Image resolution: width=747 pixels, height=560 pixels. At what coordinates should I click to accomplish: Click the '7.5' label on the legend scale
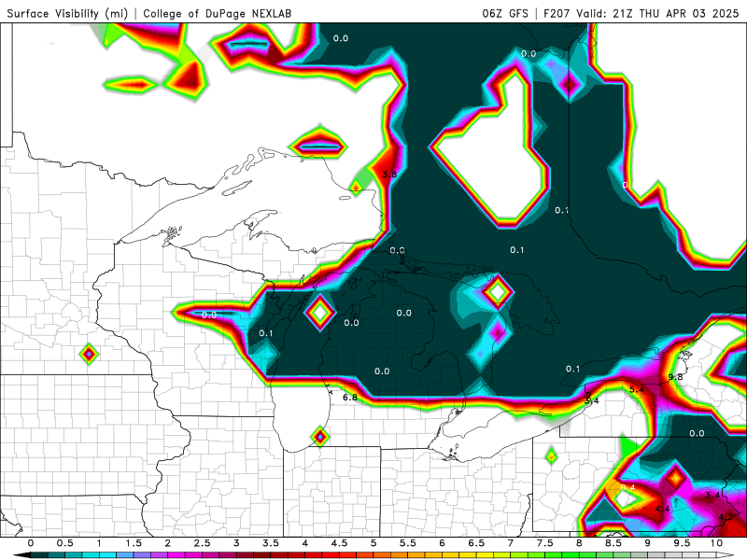[x=545, y=543]
